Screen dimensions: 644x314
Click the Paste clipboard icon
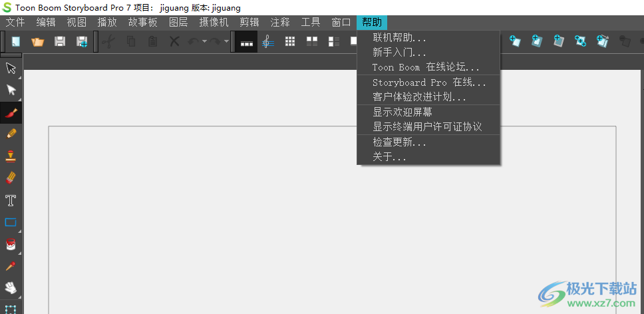[153, 41]
